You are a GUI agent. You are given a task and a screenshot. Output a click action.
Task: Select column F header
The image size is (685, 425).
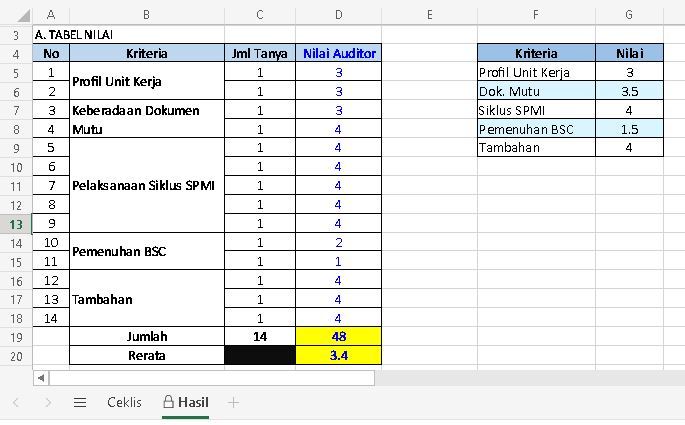coord(536,15)
